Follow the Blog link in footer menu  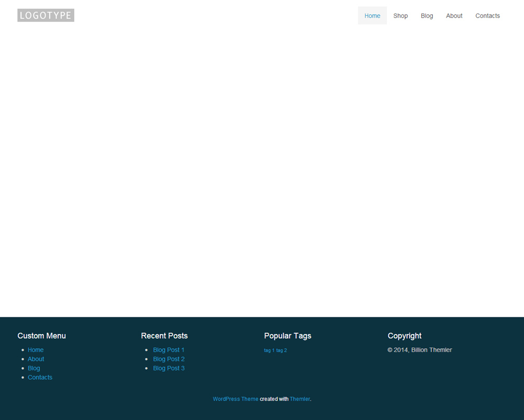(34, 368)
